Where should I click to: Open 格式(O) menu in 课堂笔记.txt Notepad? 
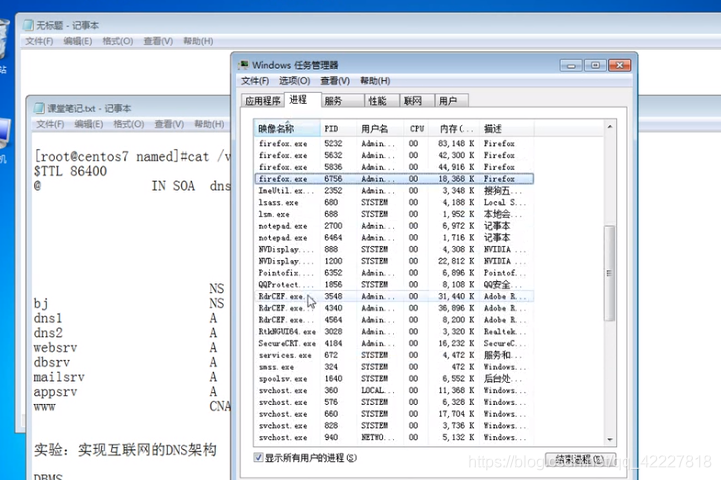[x=129, y=124]
